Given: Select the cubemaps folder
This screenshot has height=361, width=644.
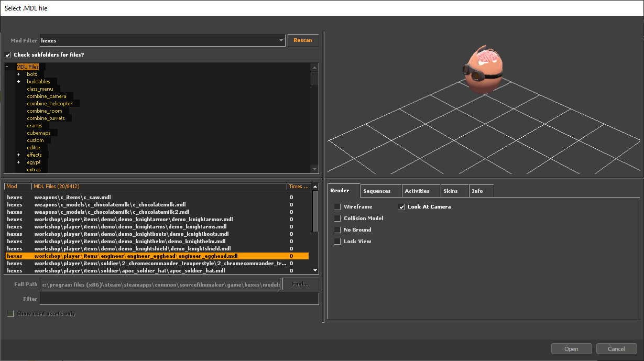Looking at the screenshot, I should click(x=38, y=133).
